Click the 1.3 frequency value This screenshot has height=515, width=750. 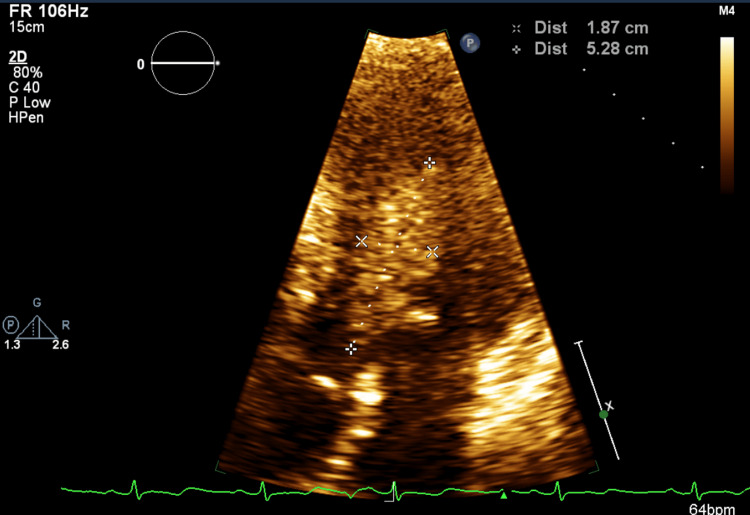pos(12,344)
